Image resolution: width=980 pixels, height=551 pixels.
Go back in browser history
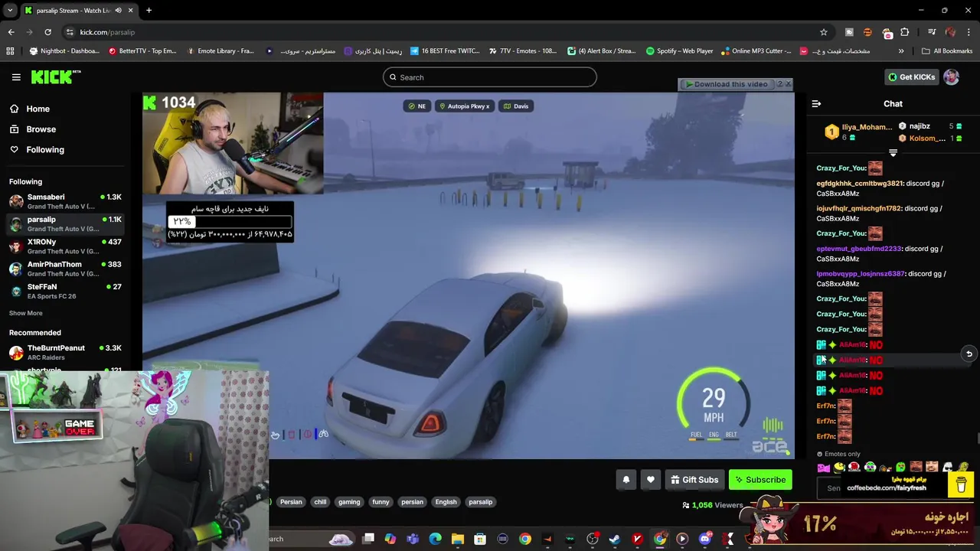(x=11, y=32)
